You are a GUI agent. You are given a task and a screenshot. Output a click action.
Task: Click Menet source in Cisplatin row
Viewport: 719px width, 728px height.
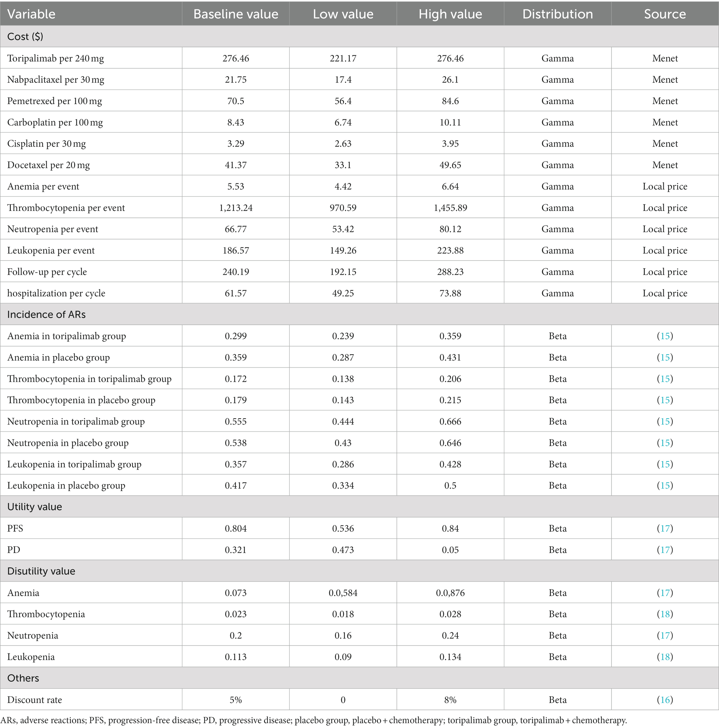(x=665, y=144)
